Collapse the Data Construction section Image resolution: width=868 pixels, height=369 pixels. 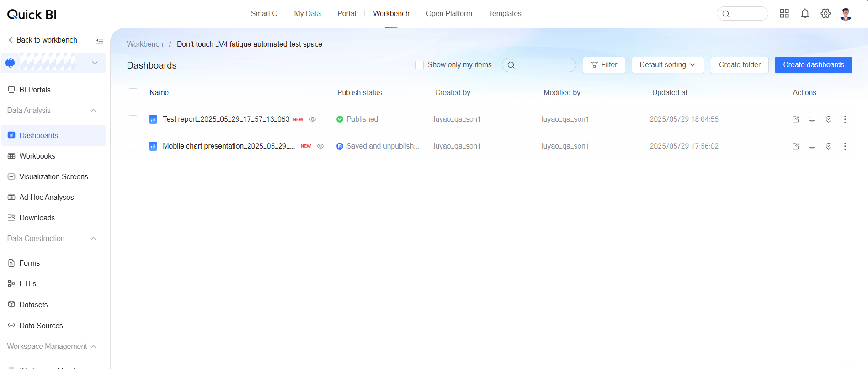click(x=94, y=239)
